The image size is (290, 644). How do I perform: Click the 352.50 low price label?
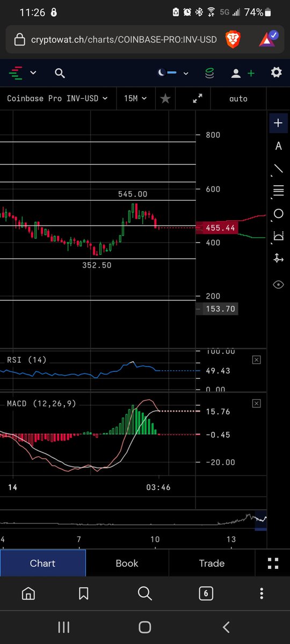point(97,265)
